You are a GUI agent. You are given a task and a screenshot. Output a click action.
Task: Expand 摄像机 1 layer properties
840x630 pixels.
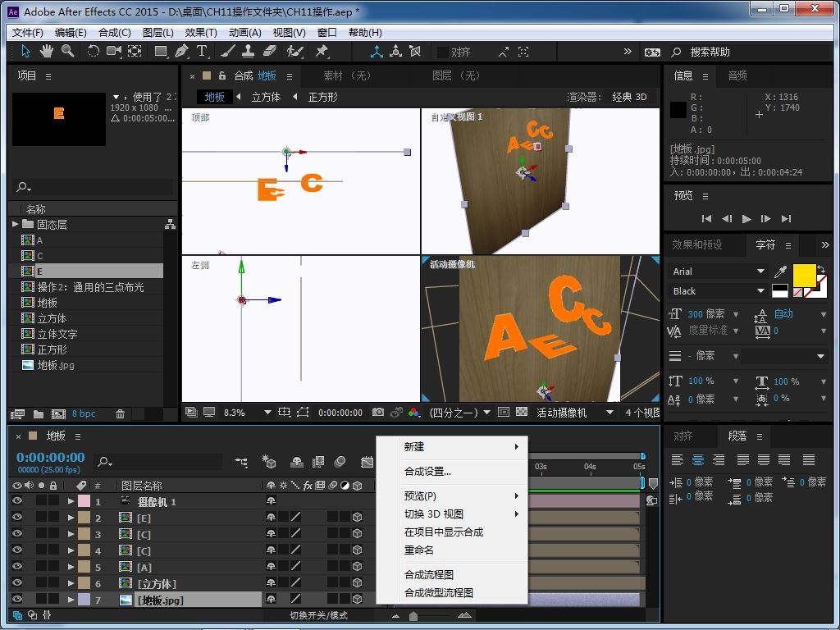(71, 501)
